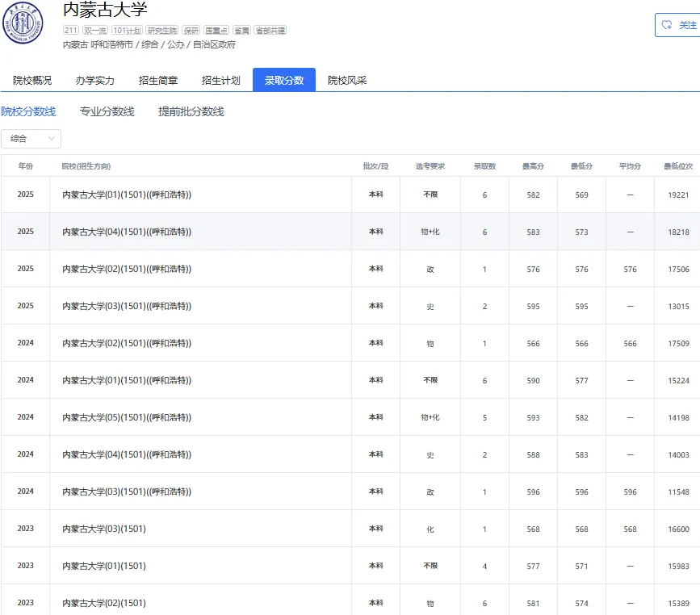Select 2023 内蒙古大学(01)(1501) row name

[104, 566]
